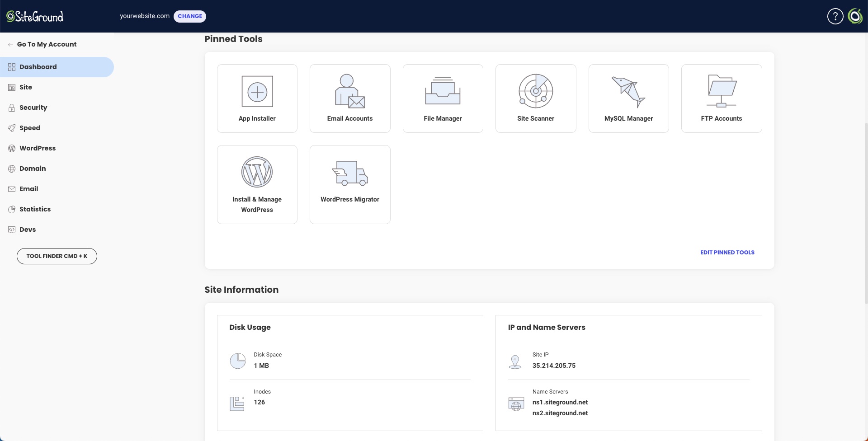Click the Name Servers globe window icon
Screen dimensions: 868x441
[x=516, y=404]
